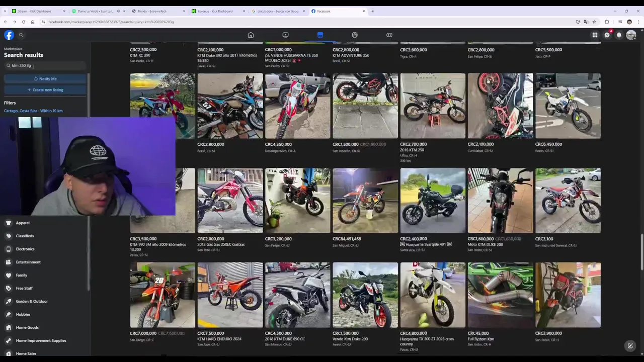Viewport: 644px width, 362px height.
Task: Open a new browser tab
Action: click(x=373, y=11)
